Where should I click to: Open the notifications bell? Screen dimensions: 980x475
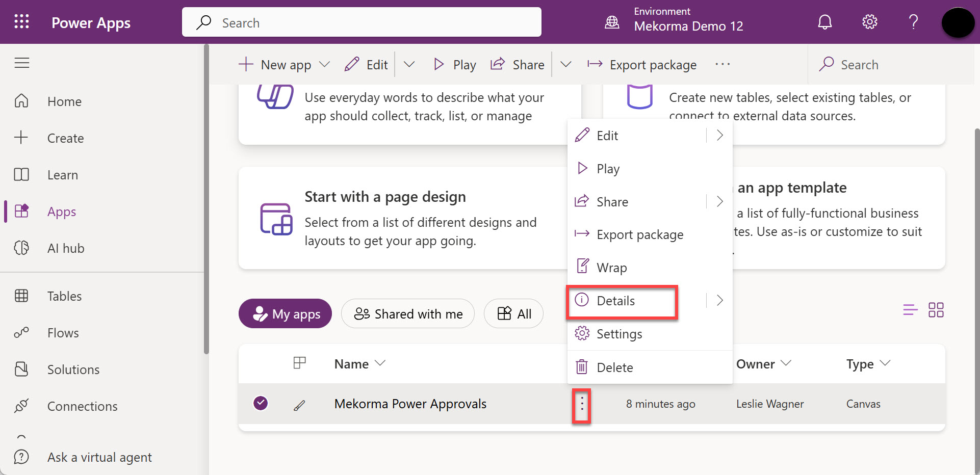(x=824, y=22)
